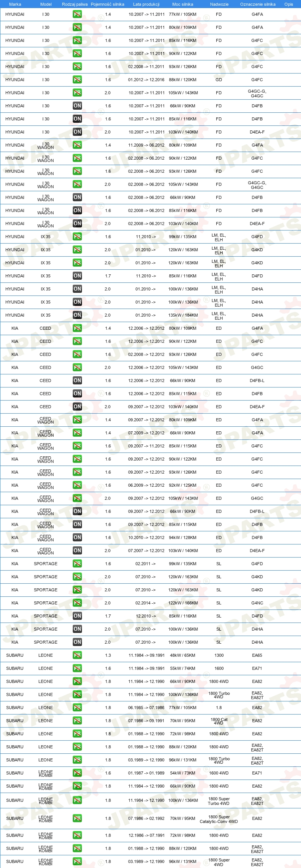Viewport: 301px width, 868px height.
Task: Click diesel ON icon in IX 35 135kW / 184KM row
Action: 77,315
